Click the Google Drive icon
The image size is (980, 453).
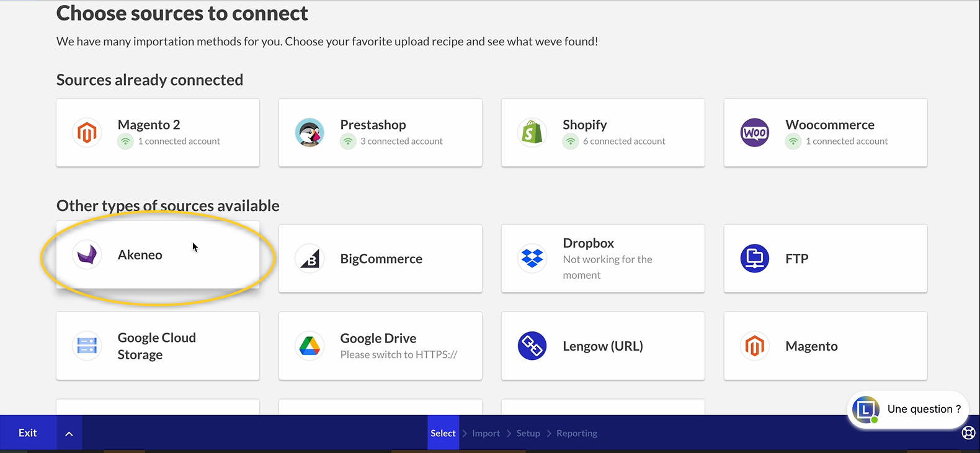point(310,346)
